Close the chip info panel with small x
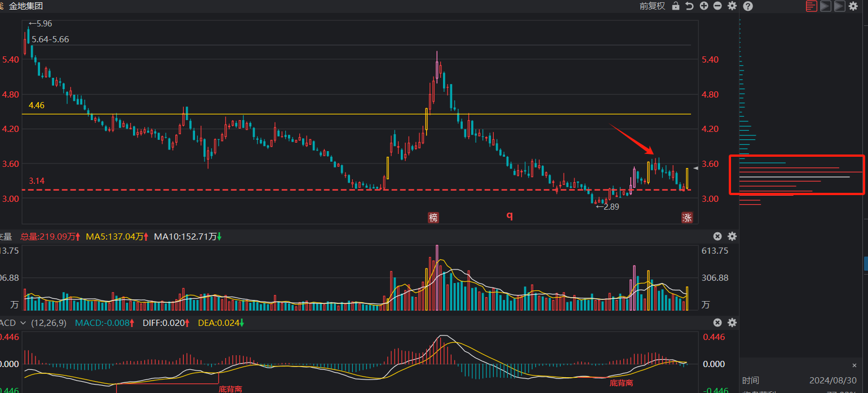This screenshot has height=393, width=868. point(854,365)
